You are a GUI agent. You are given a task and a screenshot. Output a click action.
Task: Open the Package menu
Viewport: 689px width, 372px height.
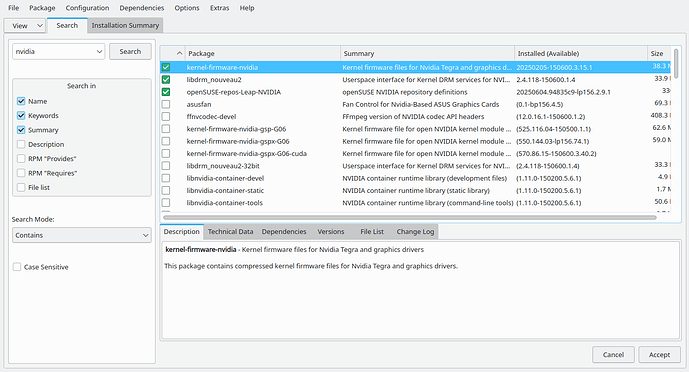tap(42, 8)
